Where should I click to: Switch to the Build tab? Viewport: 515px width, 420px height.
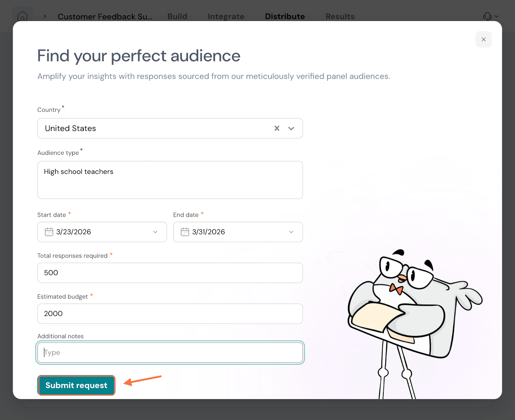pos(177,16)
